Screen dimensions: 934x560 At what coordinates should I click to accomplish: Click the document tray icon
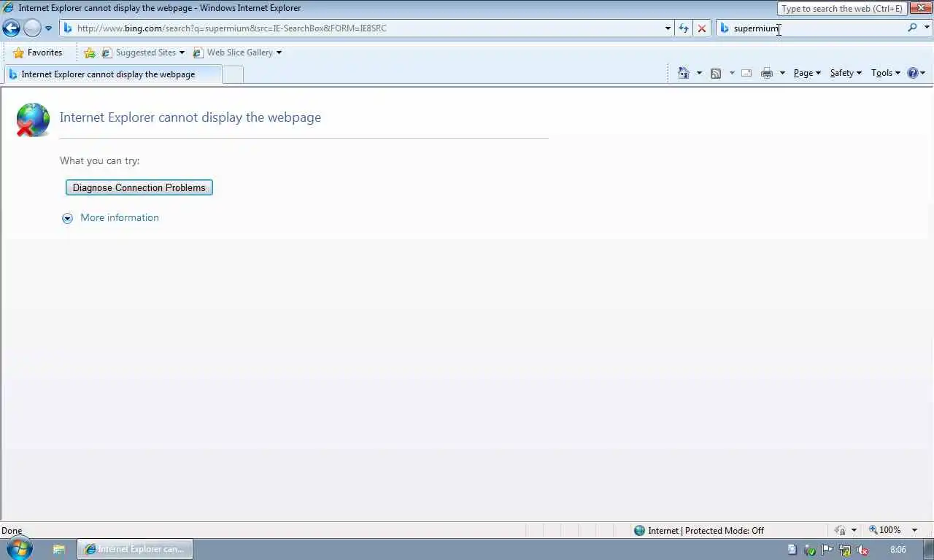792,550
